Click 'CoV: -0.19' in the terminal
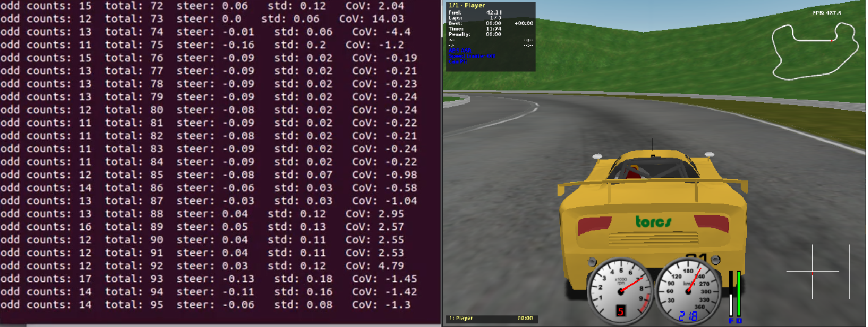 pos(385,58)
